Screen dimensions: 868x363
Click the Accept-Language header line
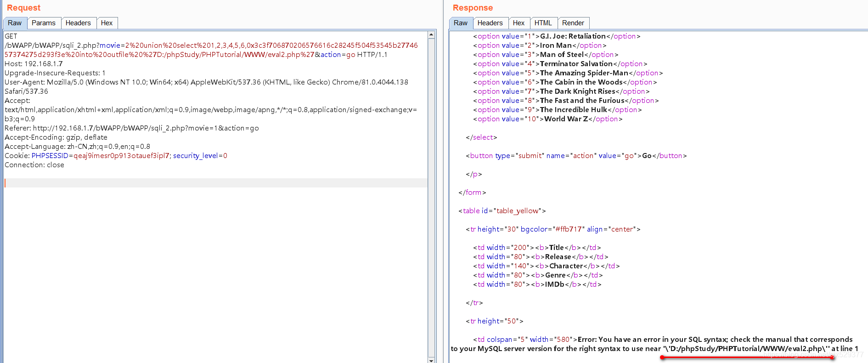pos(77,147)
